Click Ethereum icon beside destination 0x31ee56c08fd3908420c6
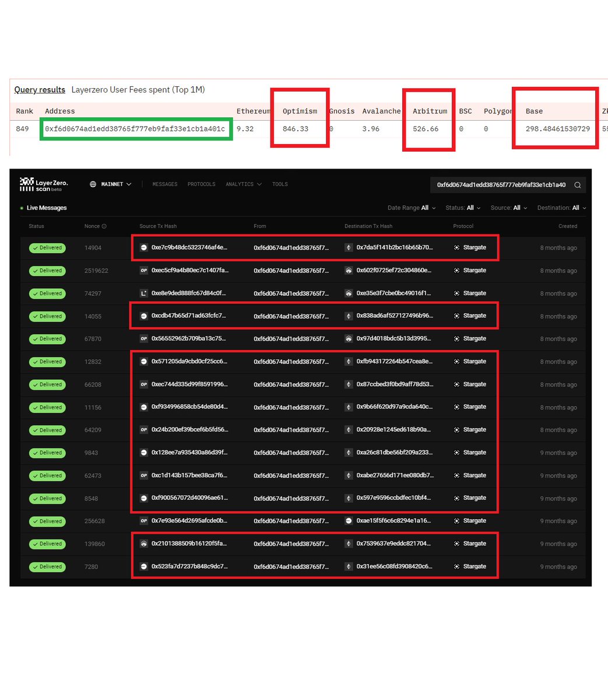Image resolution: width=608 pixels, height=700 pixels. click(349, 566)
